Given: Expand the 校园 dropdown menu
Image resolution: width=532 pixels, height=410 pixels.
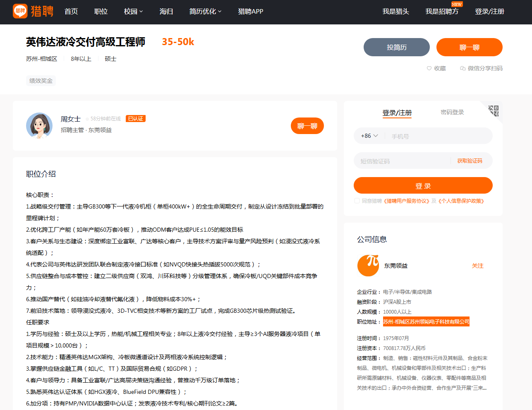Looking at the screenshot, I should pos(133,12).
